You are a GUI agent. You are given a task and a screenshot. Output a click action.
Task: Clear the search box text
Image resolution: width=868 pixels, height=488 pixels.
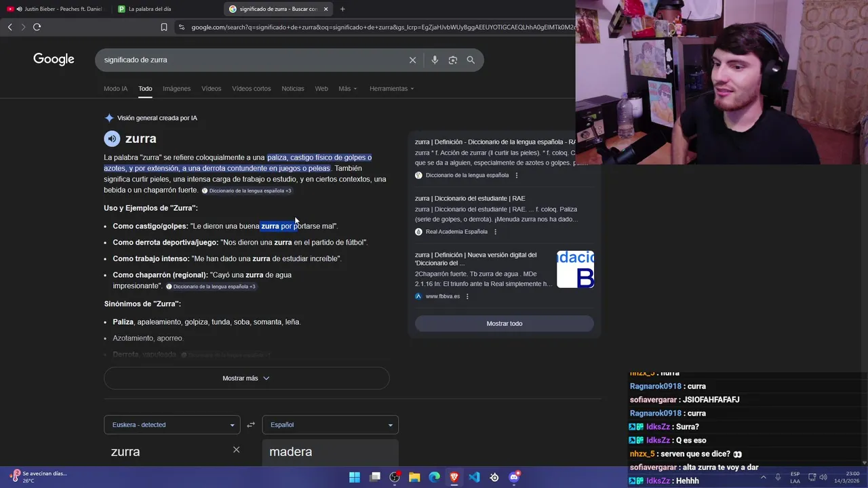(412, 60)
